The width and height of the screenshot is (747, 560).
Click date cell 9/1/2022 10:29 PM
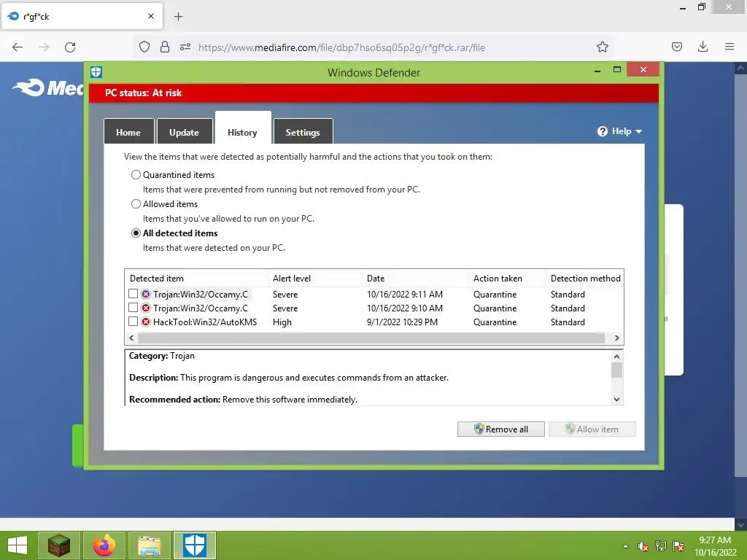pos(402,322)
